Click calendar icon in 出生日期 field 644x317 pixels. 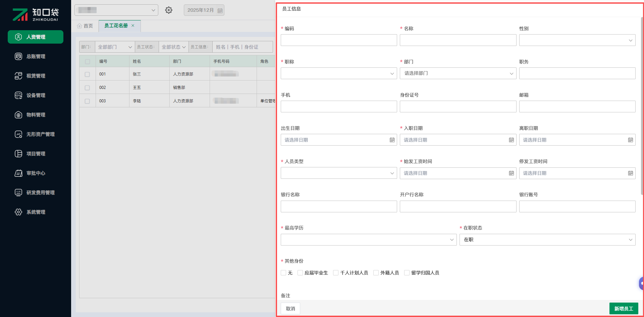392,140
